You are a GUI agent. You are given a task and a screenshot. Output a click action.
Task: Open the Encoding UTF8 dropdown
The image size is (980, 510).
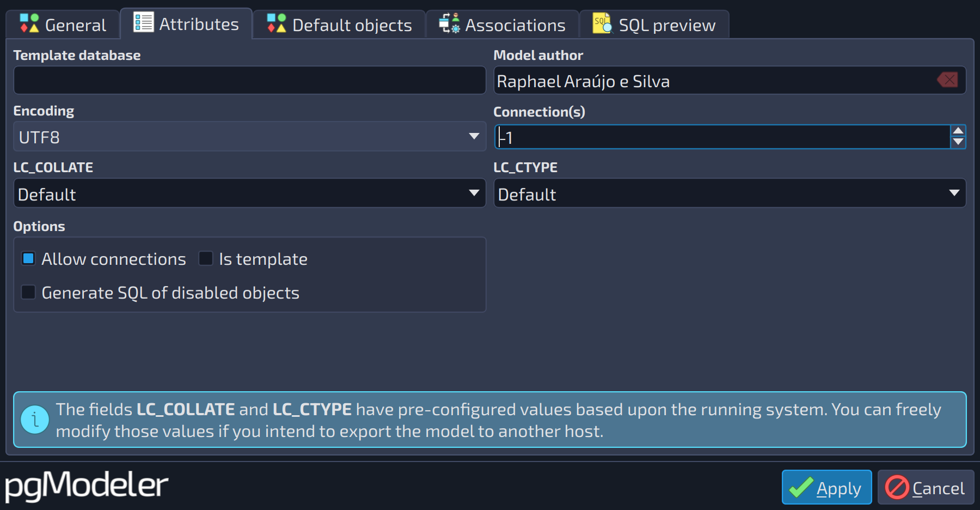coord(249,136)
